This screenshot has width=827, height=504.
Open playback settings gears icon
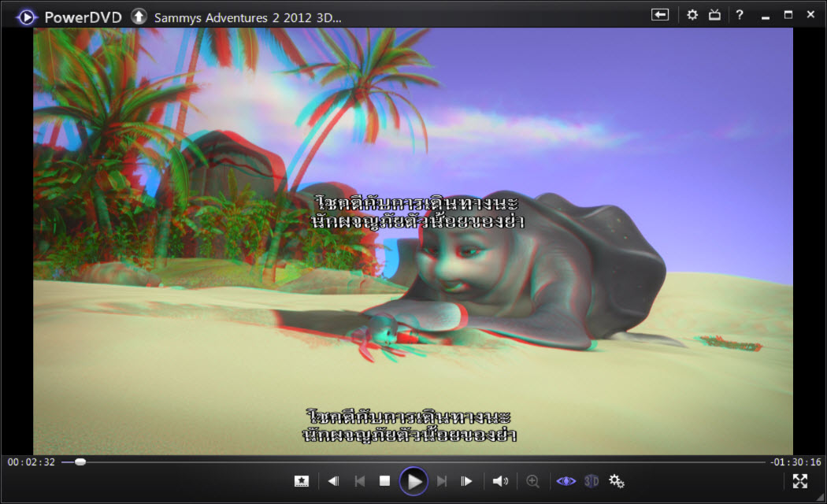(x=617, y=481)
